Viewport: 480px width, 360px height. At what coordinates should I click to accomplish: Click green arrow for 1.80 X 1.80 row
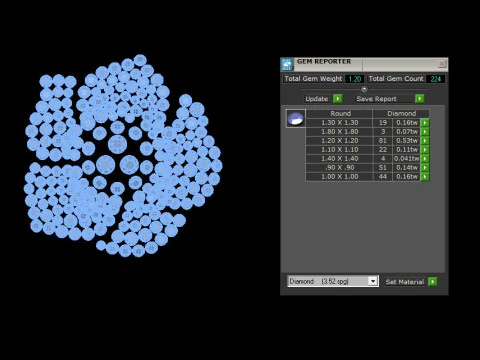tap(425, 132)
